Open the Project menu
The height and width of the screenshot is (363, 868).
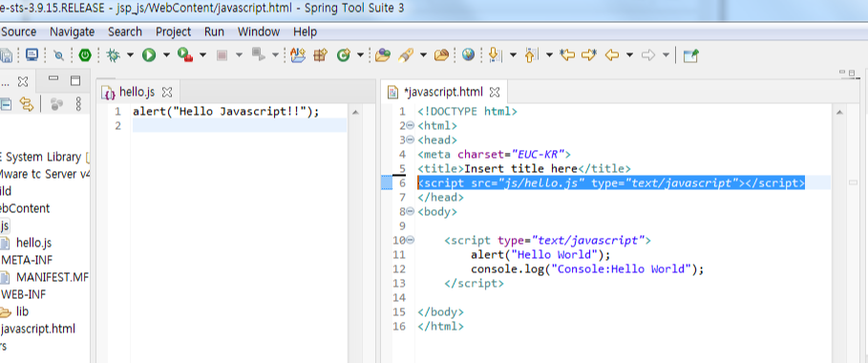click(x=173, y=32)
